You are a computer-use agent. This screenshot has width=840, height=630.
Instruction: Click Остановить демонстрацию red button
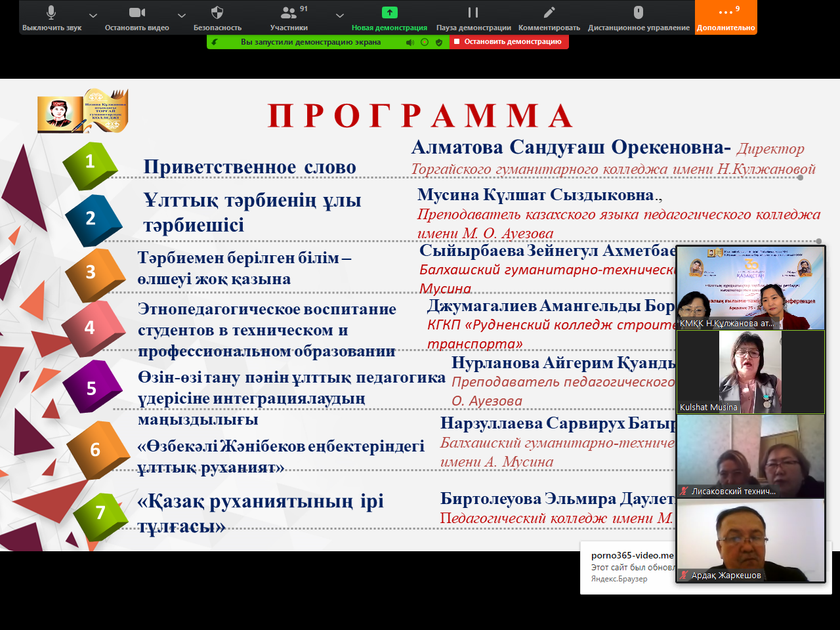509,42
